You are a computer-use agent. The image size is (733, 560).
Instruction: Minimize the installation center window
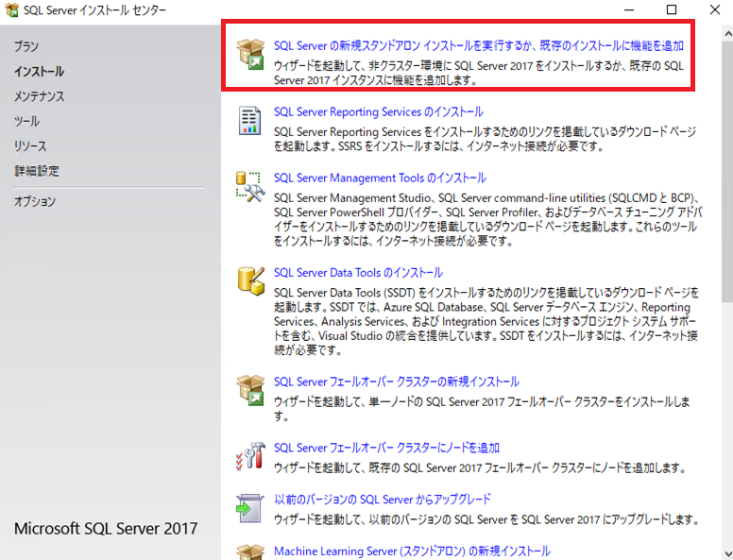629,9
